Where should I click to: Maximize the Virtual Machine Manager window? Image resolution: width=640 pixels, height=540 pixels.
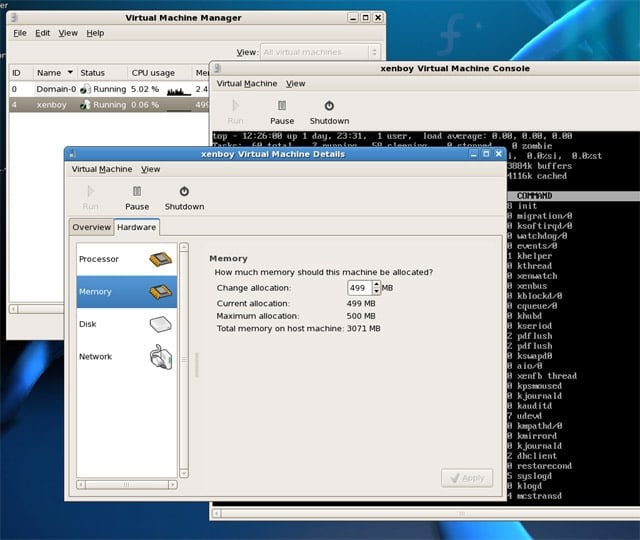pos(365,18)
